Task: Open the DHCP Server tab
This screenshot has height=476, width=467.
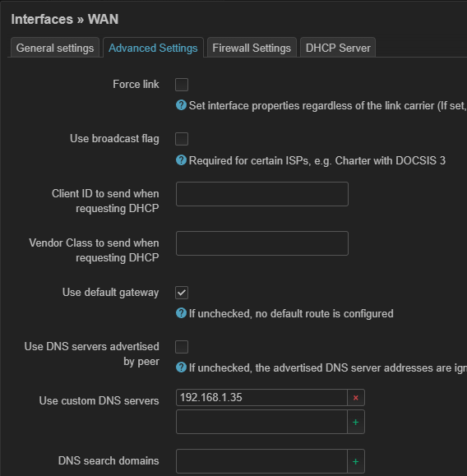Action: [x=338, y=48]
